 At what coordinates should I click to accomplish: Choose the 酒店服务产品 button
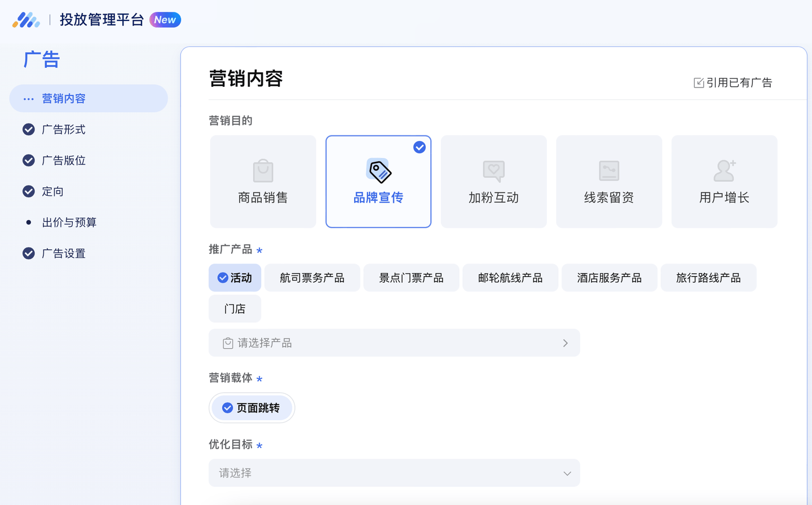pos(609,278)
